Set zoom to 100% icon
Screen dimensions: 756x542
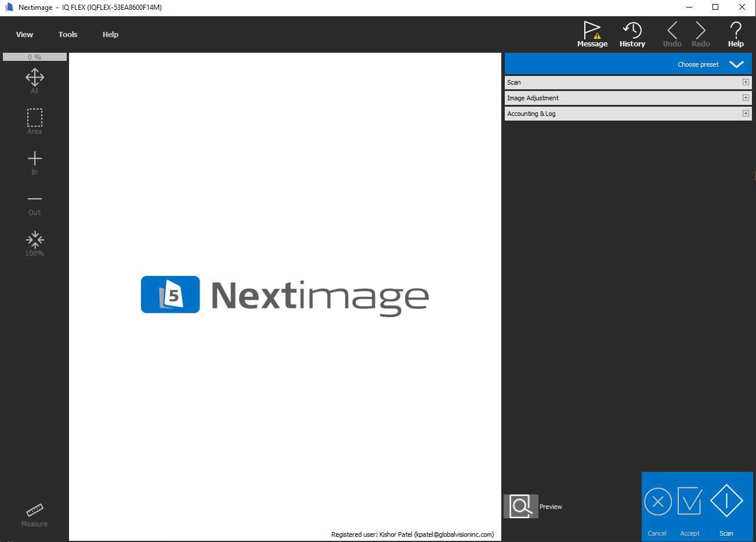click(35, 239)
